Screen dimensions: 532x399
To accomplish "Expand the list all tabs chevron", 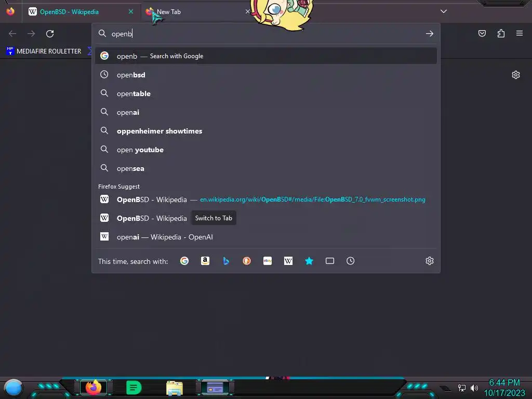I will click(x=443, y=11).
